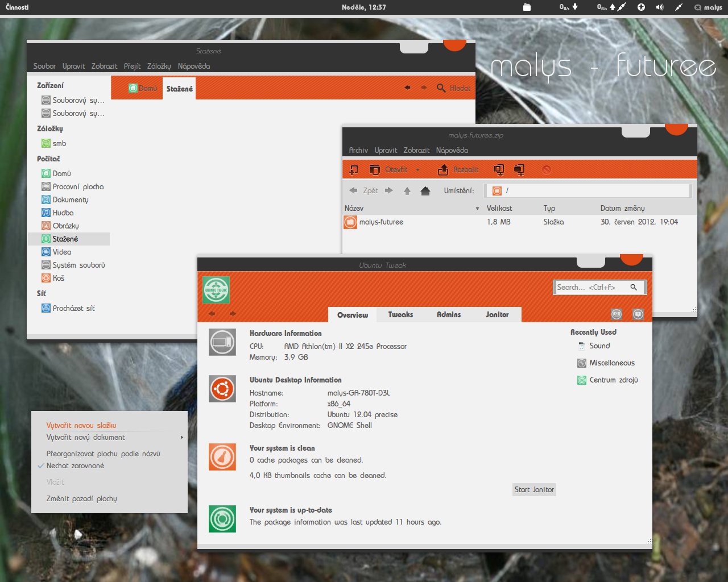The width and height of the screenshot is (728, 582).
Task: Open Miscellaneous from Recently Used
Action: pos(606,363)
